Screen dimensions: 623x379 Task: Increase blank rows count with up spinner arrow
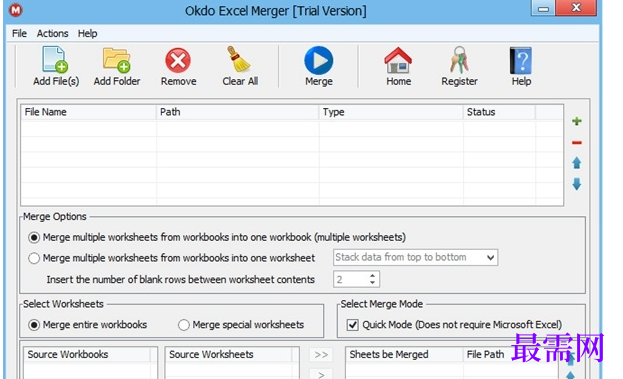click(372, 275)
